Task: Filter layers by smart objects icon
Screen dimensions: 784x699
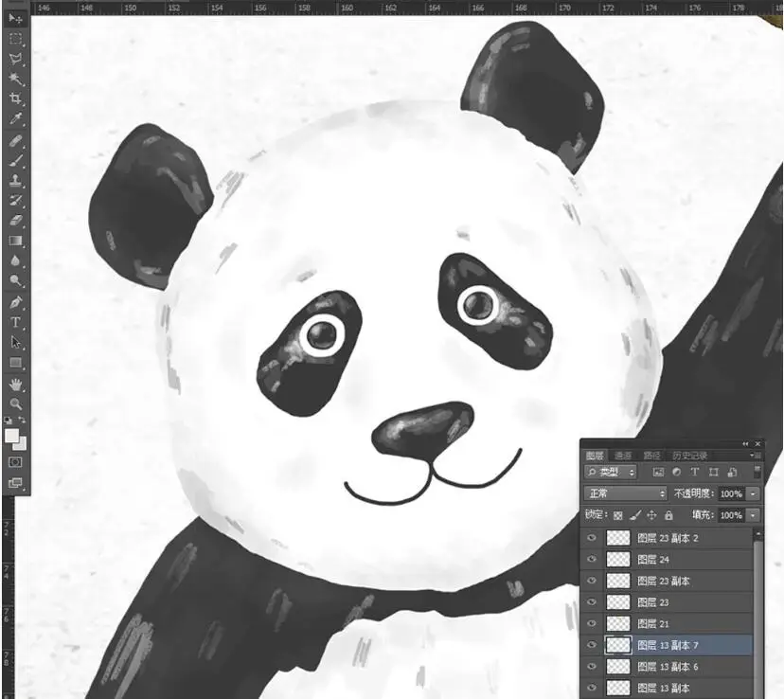Action: pos(732,472)
